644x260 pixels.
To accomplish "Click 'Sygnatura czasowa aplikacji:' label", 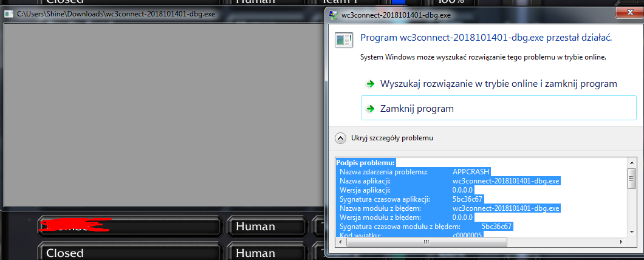I will click(385, 200).
